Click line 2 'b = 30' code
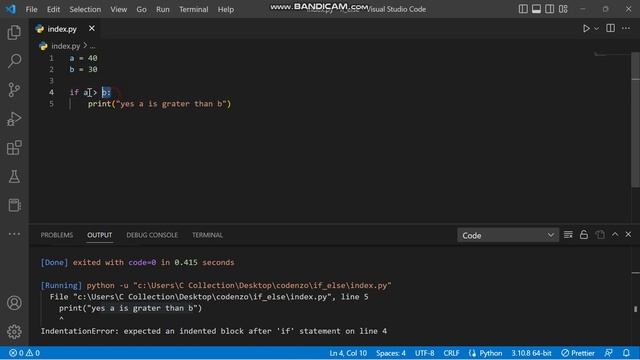The height and width of the screenshot is (360, 640). coord(83,69)
